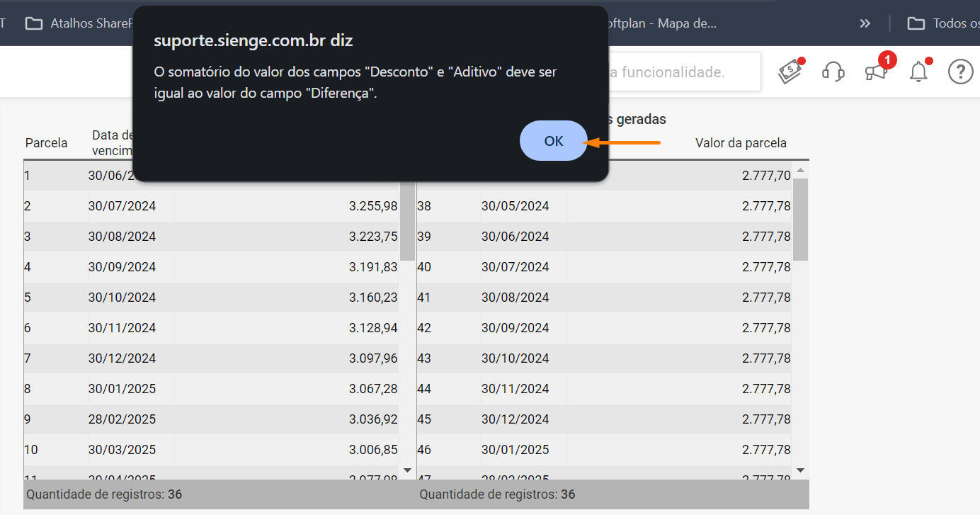Image resolution: width=980 pixels, height=515 pixels.
Task: Select the value 3.036,92
Action: 373,419
